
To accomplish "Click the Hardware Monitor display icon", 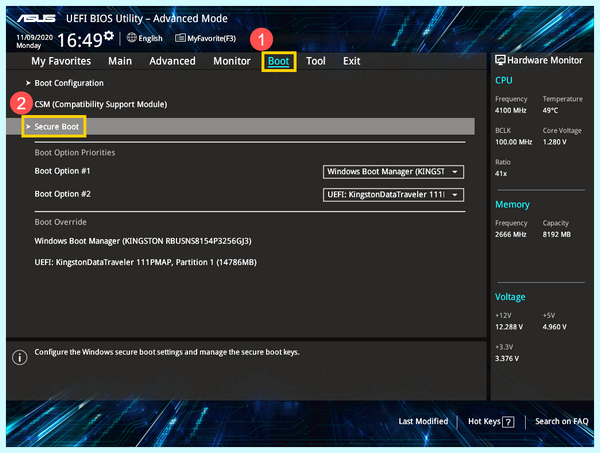I will point(500,60).
